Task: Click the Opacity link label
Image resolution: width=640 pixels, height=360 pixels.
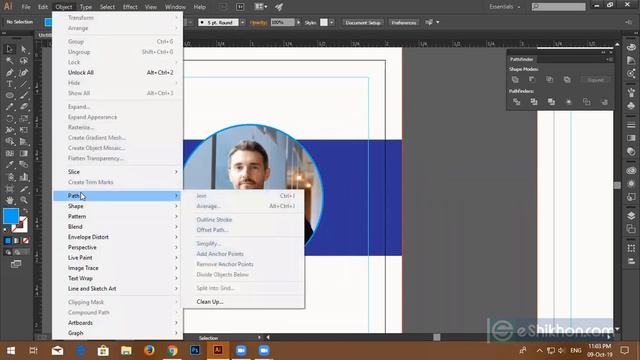Action: pos(258,22)
